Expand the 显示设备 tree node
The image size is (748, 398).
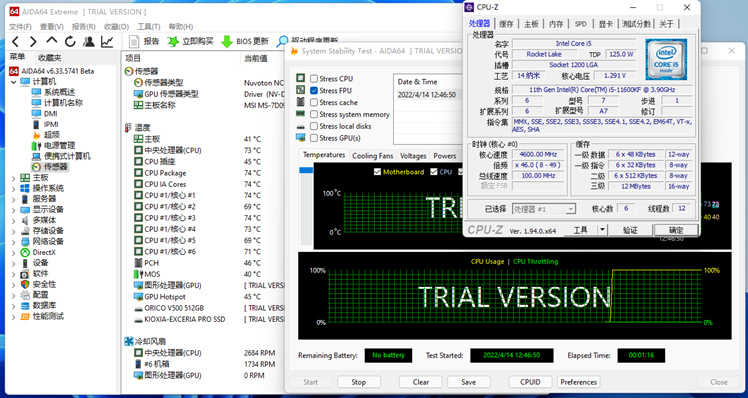(x=13, y=209)
